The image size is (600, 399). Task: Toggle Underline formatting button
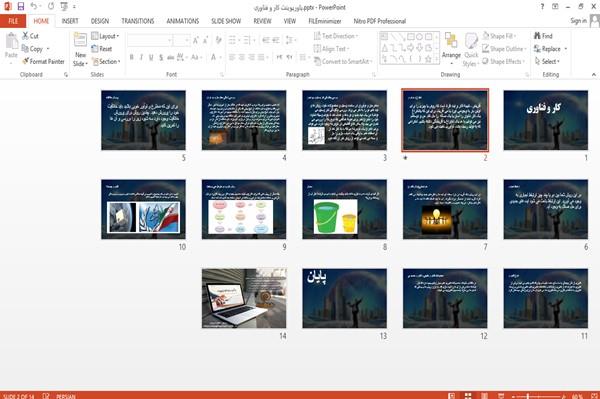point(151,57)
